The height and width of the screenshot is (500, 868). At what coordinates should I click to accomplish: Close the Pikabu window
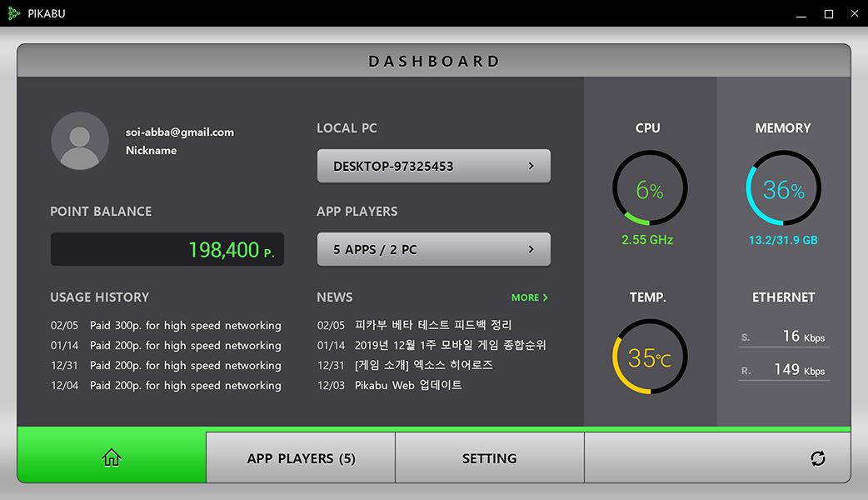coord(855,13)
